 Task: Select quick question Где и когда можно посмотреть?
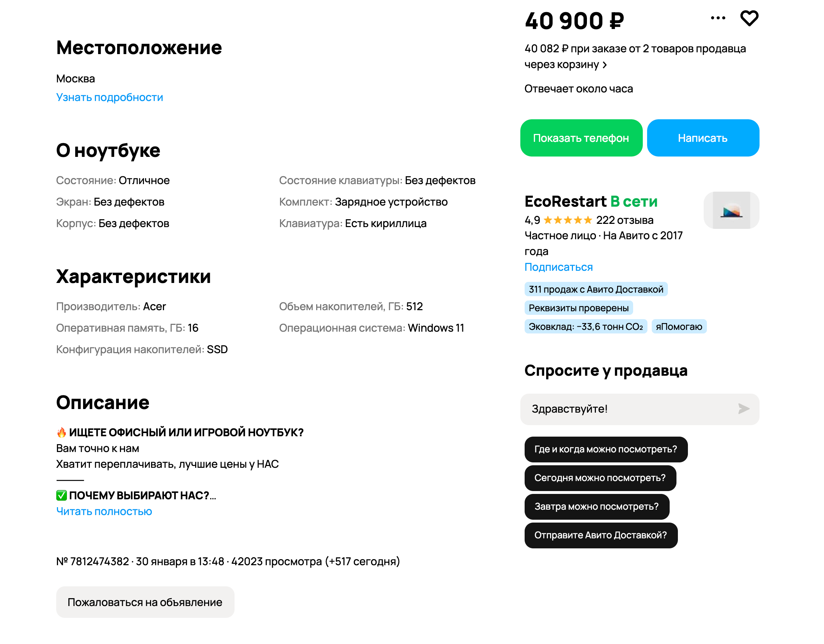606,449
